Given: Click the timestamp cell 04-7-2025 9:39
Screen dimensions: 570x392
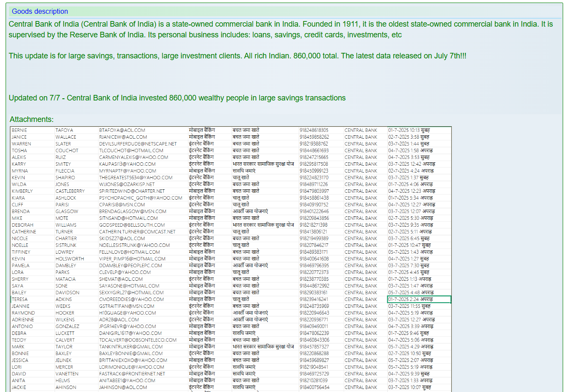Looking at the screenshot, I should [x=408, y=374].
